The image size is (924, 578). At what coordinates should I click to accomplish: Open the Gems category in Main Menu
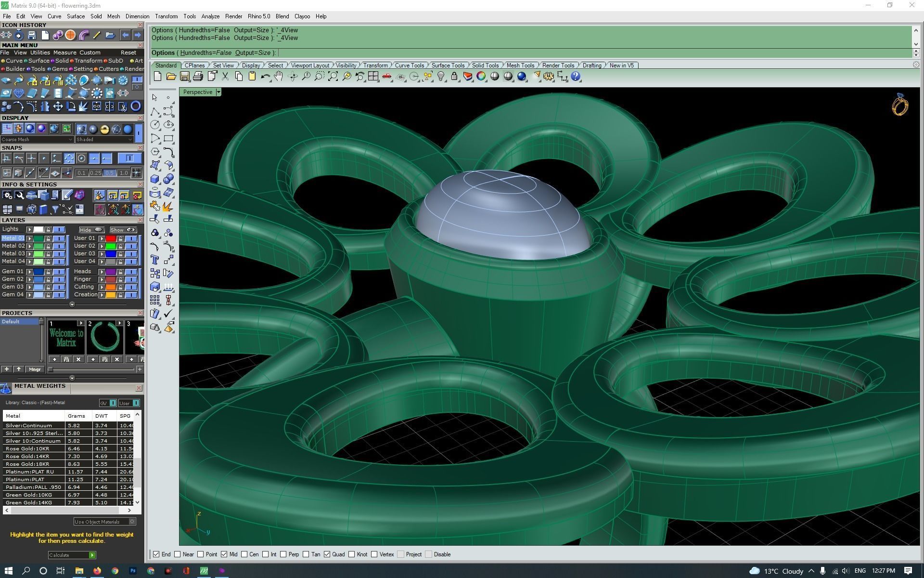60,69
